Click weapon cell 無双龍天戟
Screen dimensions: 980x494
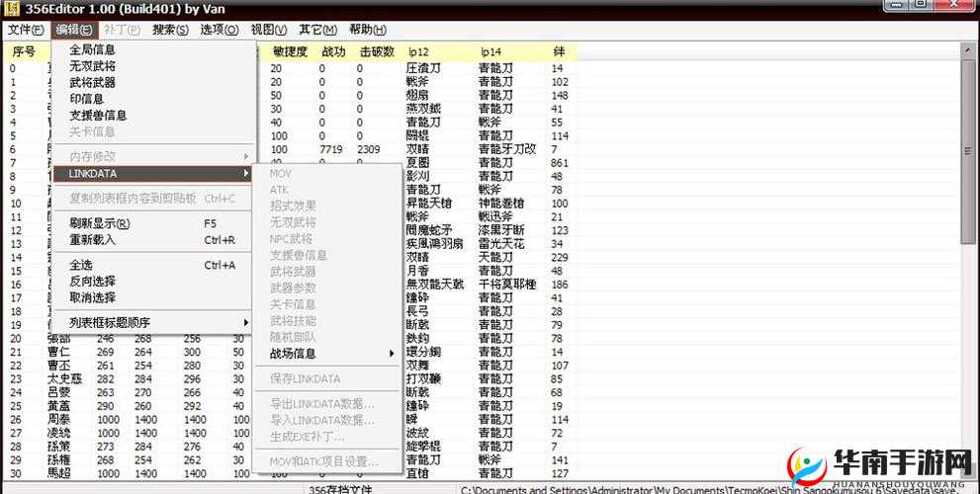coord(435,285)
